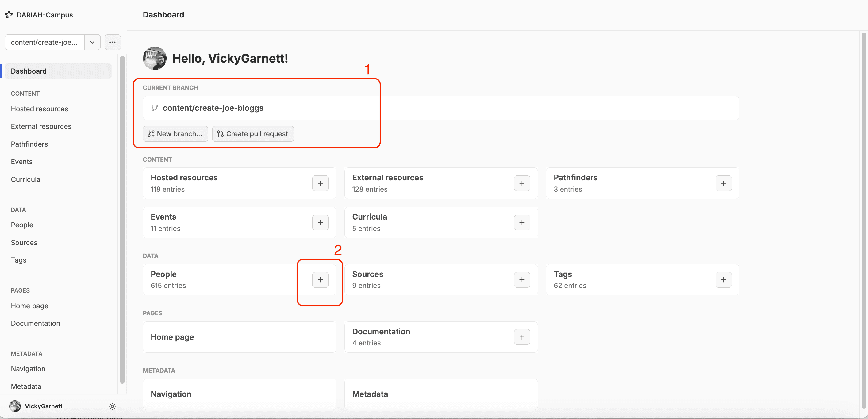
Task: Click Create pull request button
Action: pos(253,134)
